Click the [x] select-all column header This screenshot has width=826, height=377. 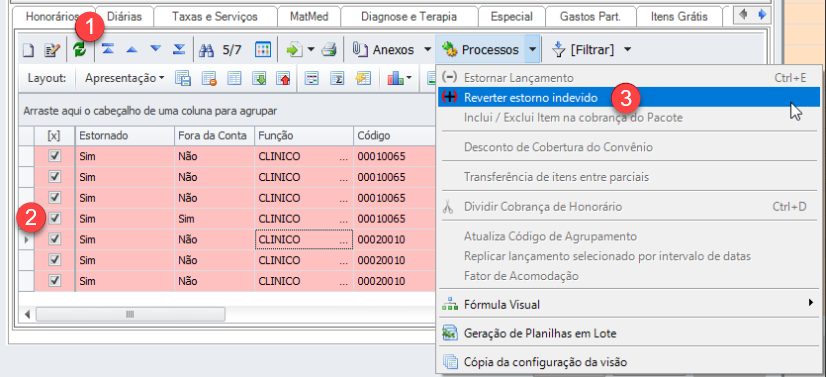tap(54, 136)
